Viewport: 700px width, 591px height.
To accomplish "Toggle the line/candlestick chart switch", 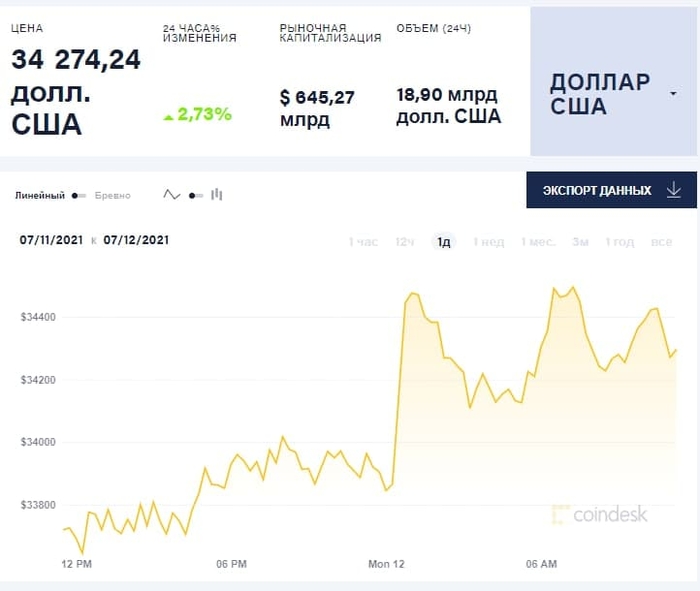I will click(x=195, y=196).
